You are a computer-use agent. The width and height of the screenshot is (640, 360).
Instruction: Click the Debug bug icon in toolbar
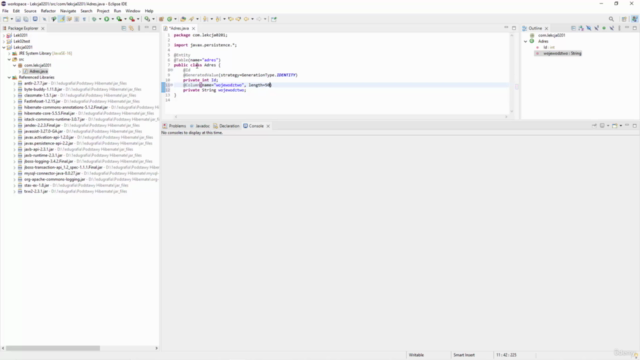point(94,19)
